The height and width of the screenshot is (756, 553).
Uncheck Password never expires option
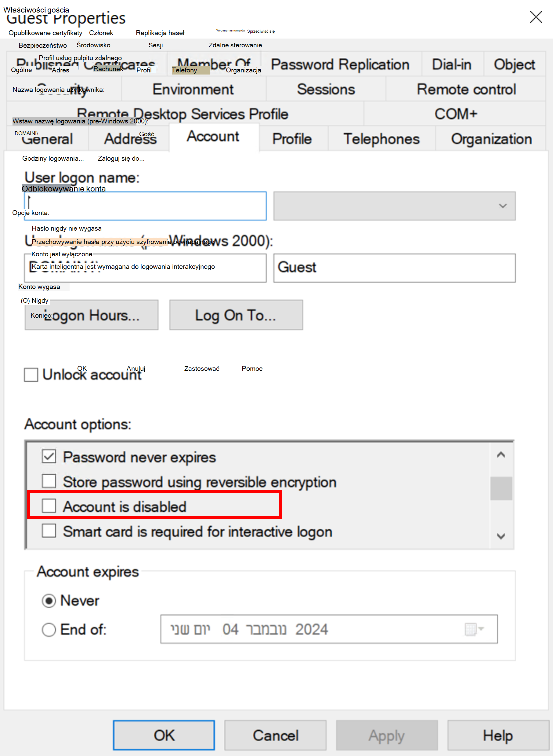(49, 456)
